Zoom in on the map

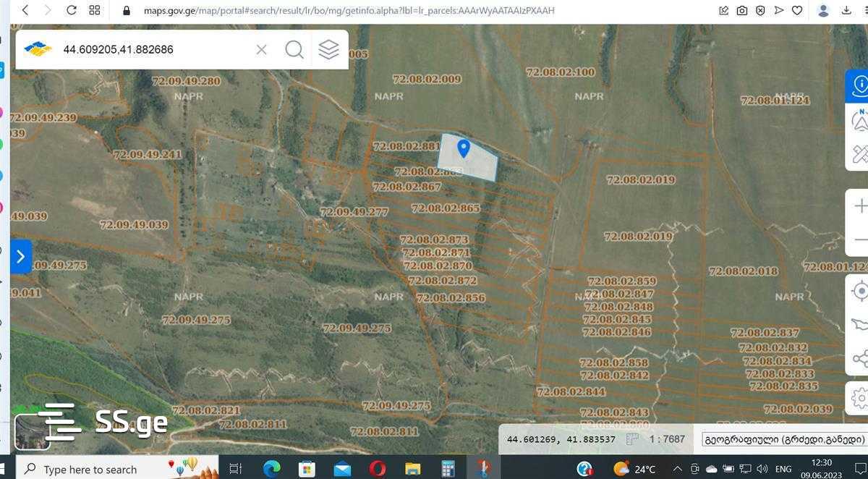(x=860, y=206)
